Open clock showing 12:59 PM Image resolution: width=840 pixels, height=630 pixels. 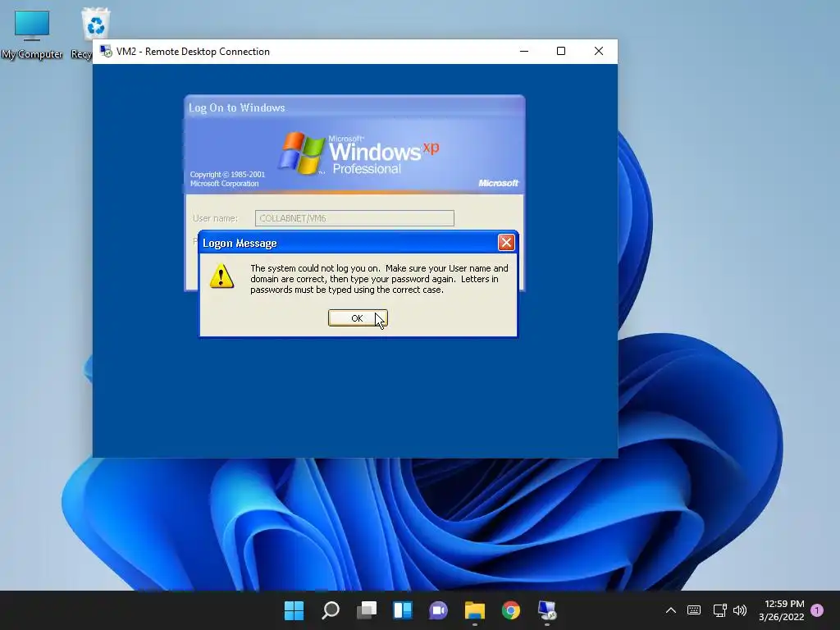[782, 610]
